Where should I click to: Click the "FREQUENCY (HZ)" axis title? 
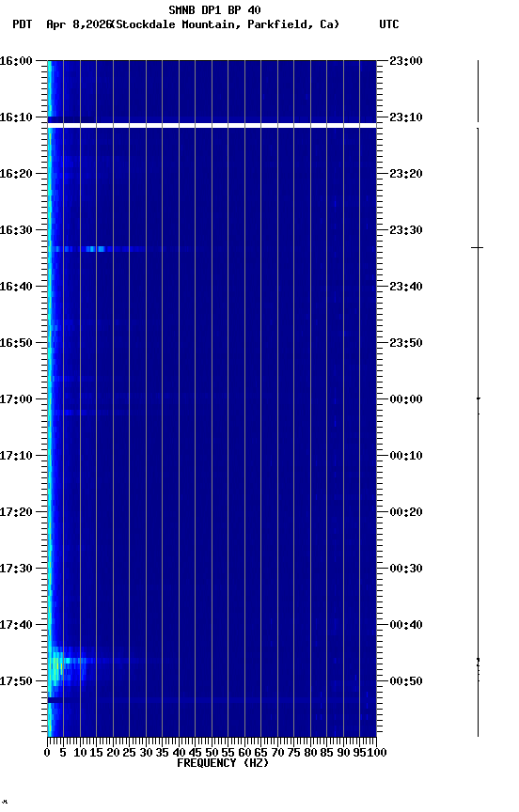pyautogui.click(x=223, y=763)
